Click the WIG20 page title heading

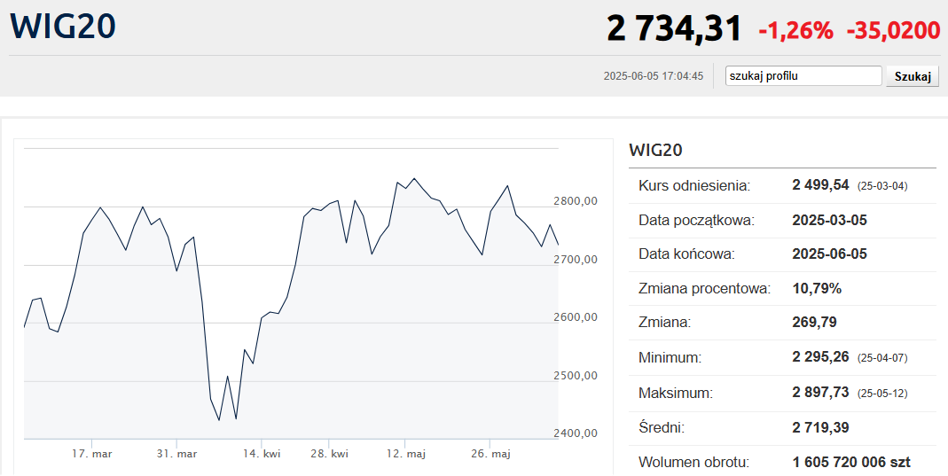coord(62,27)
